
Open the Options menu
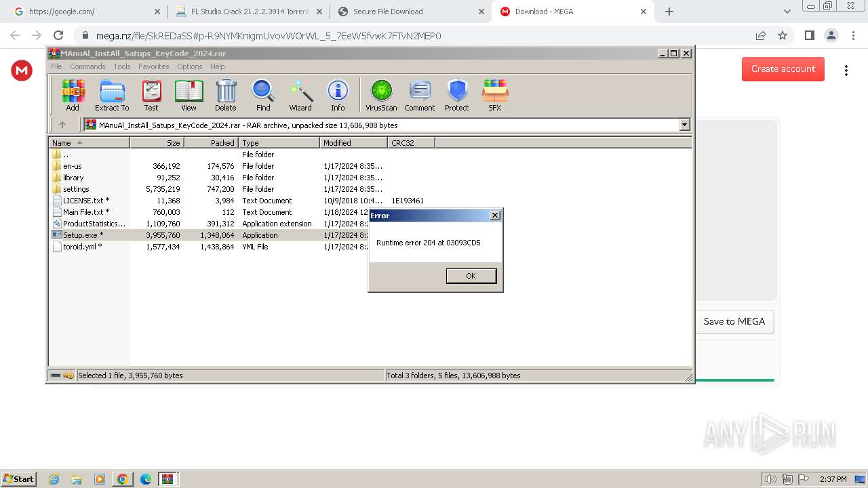tap(190, 66)
